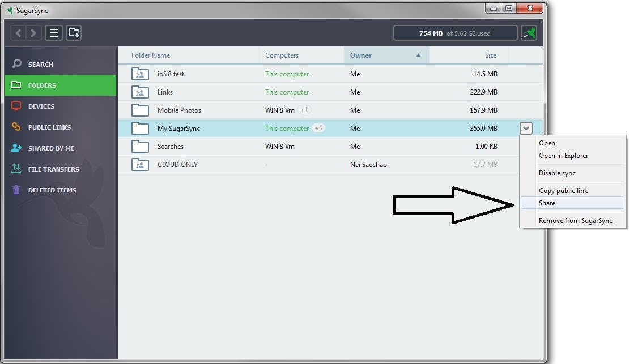This screenshot has height=364, width=629.
Task: Open the My SugarSync row dropdown arrow
Action: point(526,129)
